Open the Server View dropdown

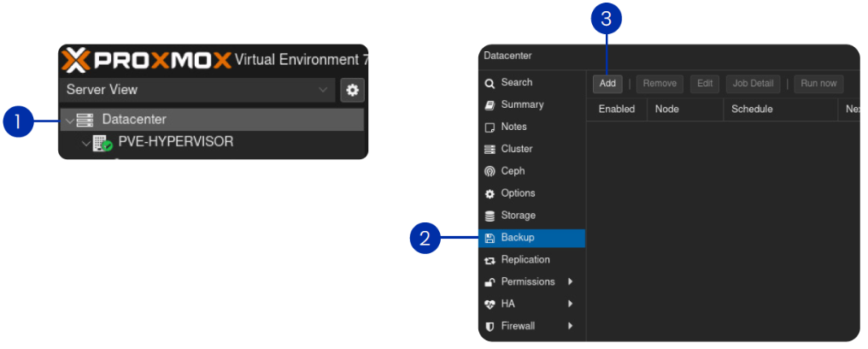pyautogui.click(x=196, y=90)
